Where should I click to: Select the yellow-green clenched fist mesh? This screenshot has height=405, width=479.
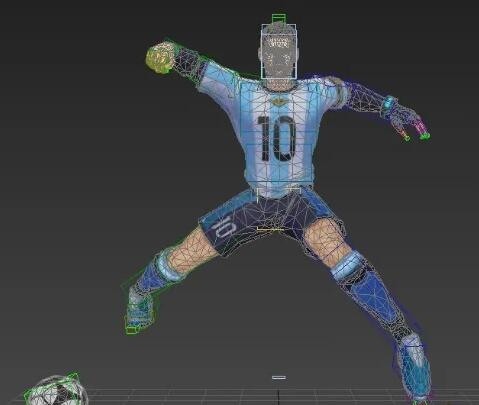point(160,57)
